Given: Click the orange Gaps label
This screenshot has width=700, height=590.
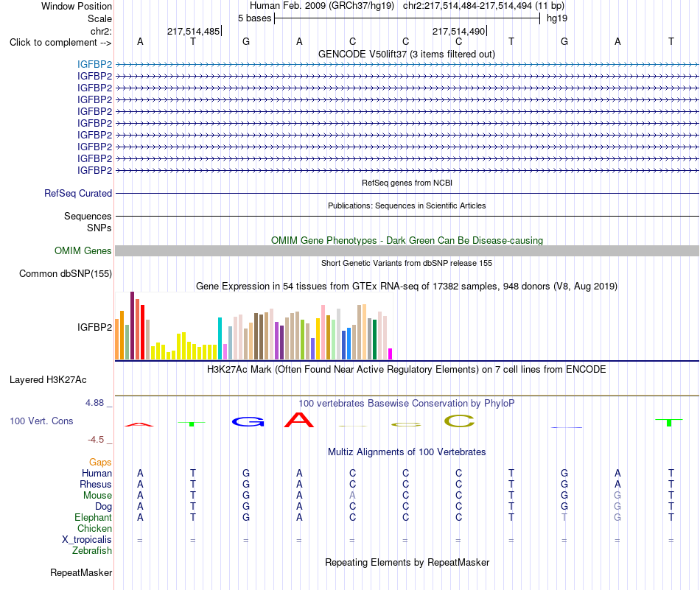Looking at the screenshot, I should coord(100,463).
